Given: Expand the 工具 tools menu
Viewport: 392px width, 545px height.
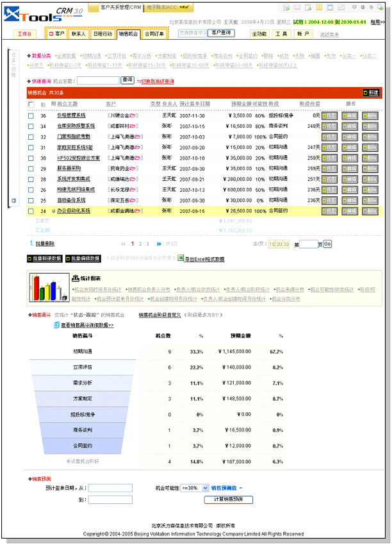Looking at the screenshot, I should pos(281,33).
